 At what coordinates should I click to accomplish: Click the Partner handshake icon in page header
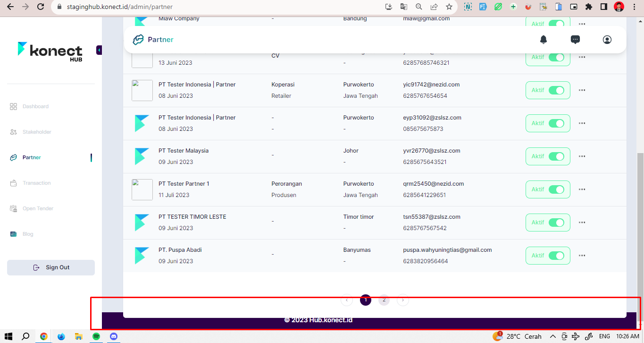coord(138,40)
